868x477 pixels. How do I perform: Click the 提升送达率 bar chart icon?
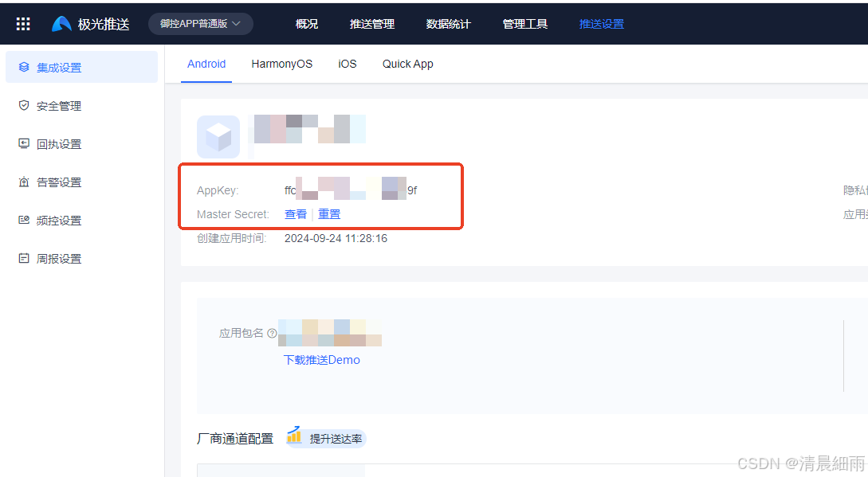coord(294,436)
